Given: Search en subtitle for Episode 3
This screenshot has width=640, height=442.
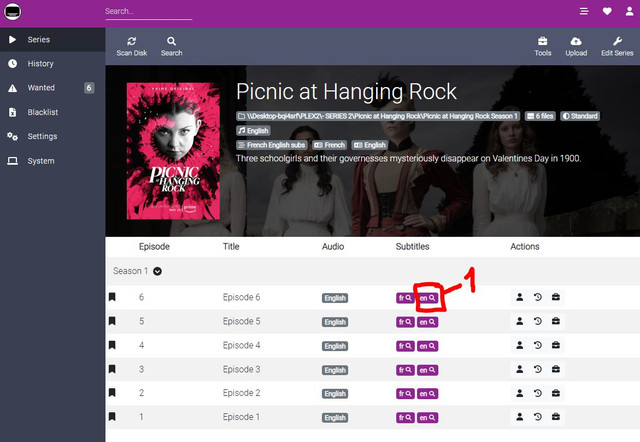Looking at the screenshot, I should pyautogui.click(x=427, y=370).
